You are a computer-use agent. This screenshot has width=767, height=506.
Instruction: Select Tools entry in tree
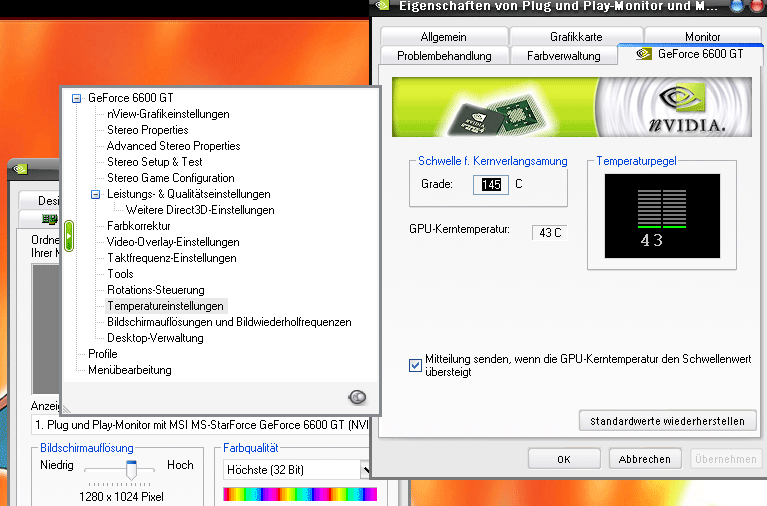click(x=120, y=274)
